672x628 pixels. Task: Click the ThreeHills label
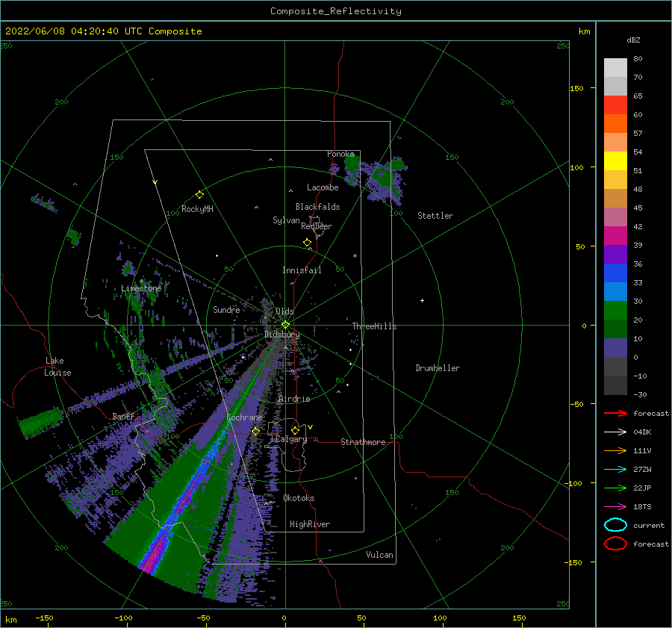(375, 326)
